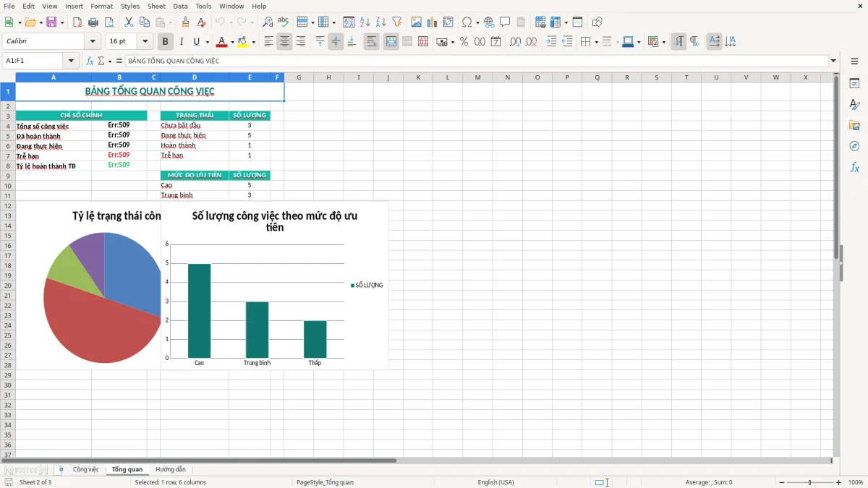Activate Clone Formatting paintbrush

pyautogui.click(x=186, y=22)
